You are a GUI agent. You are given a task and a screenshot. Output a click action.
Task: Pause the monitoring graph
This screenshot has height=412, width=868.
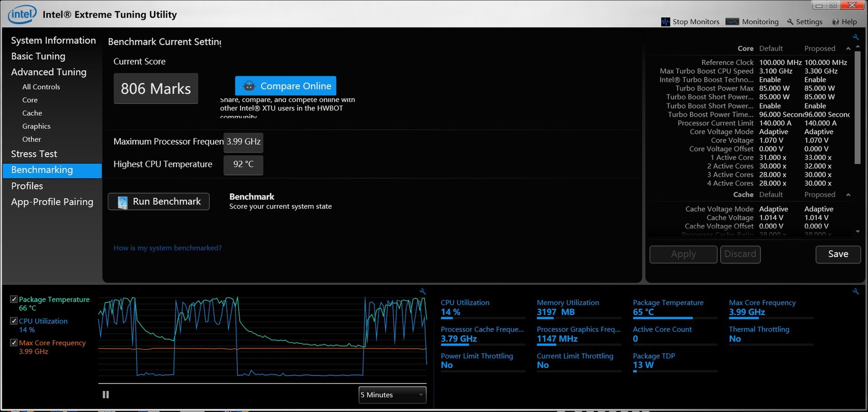[x=106, y=394]
